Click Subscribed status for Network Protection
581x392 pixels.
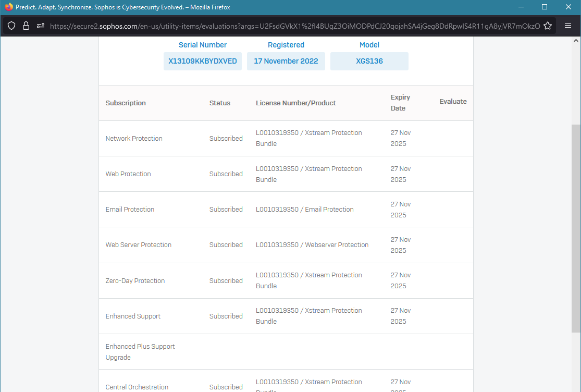coord(226,139)
